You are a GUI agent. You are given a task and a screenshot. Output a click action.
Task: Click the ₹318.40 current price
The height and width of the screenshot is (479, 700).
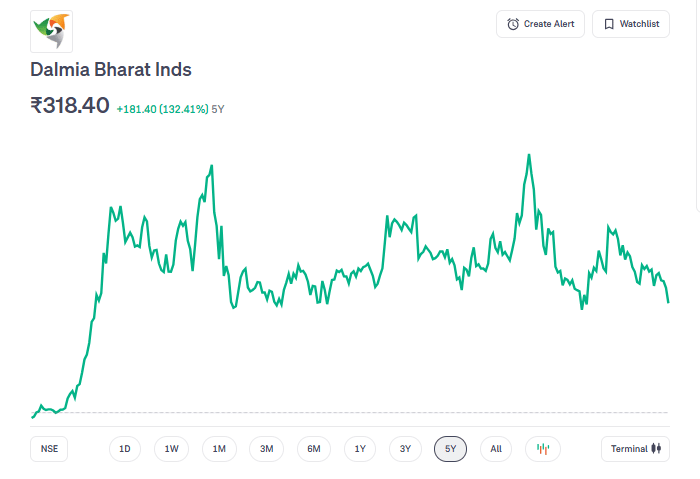[x=70, y=106]
